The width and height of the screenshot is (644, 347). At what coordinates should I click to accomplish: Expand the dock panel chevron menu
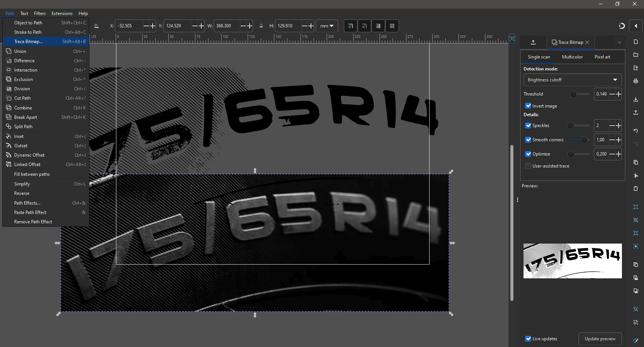[x=619, y=42]
